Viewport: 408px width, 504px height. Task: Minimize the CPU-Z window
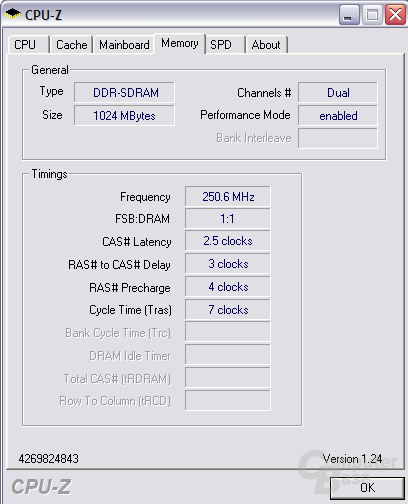349,15
